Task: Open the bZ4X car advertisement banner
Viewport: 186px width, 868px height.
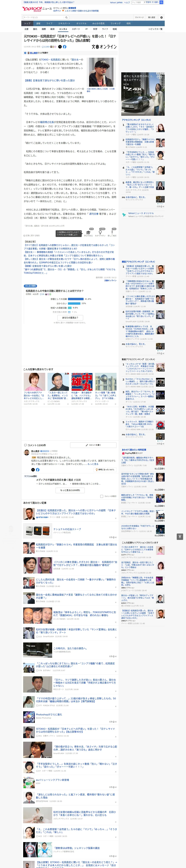Action: click(x=143, y=94)
